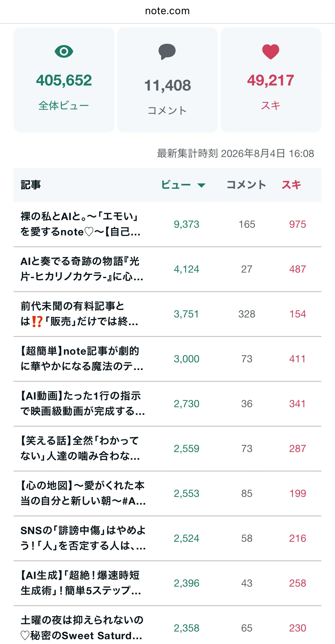The width and height of the screenshot is (335, 644).
Task: Sort the table by スキ column
Action: (291, 185)
